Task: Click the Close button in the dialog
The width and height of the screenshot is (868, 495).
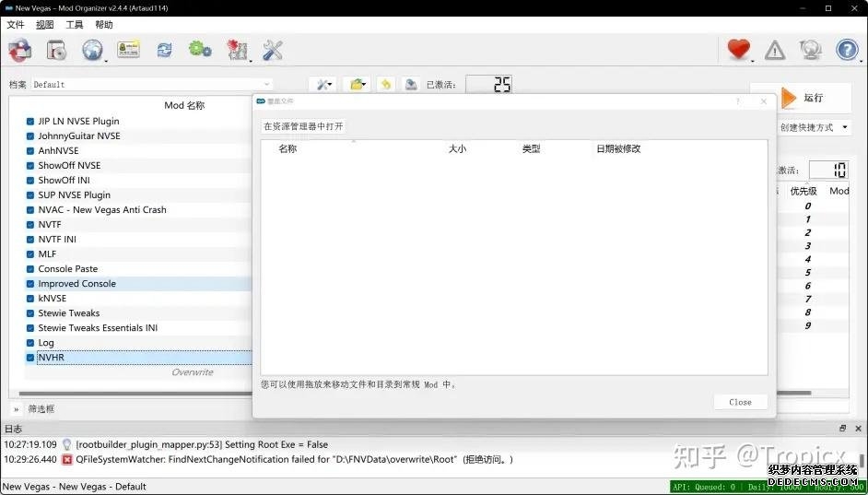Action: pyautogui.click(x=740, y=402)
